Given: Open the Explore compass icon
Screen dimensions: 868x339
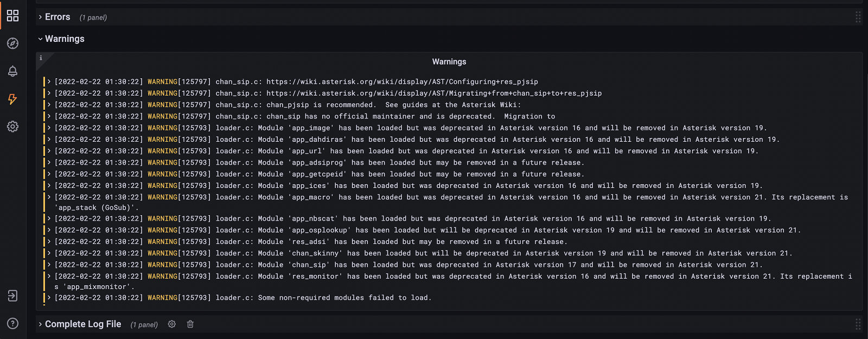Looking at the screenshot, I should [12, 43].
